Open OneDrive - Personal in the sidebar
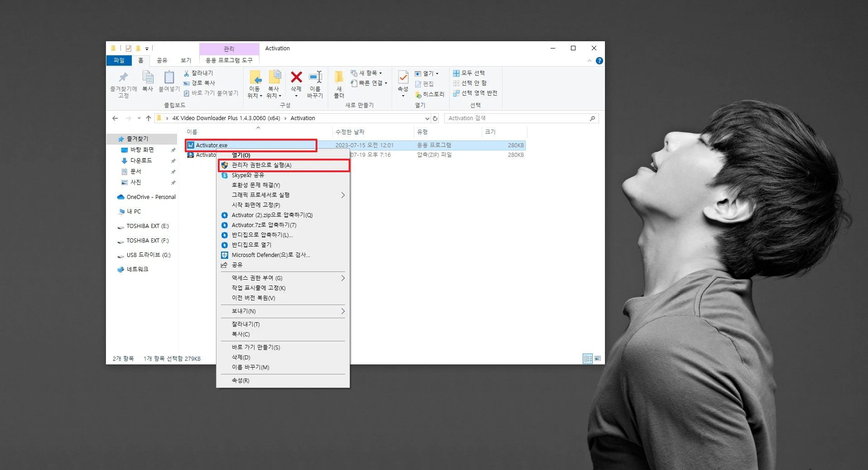This screenshot has width=868, height=470. point(146,197)
